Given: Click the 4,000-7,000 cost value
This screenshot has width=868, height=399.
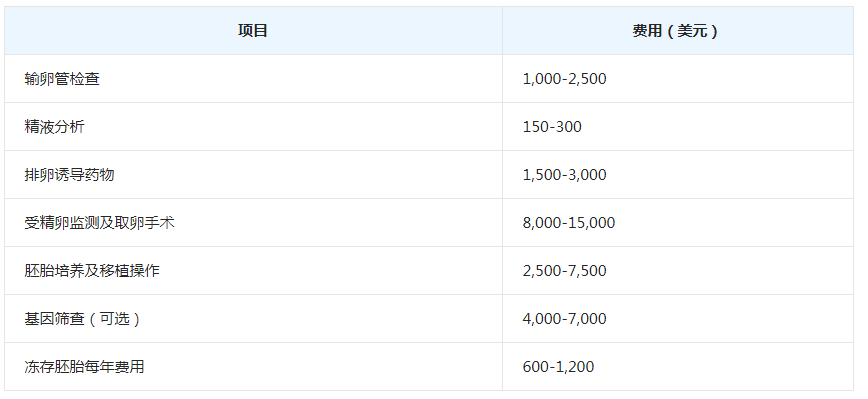Looking at the screenshot, I should coord(565,319).
